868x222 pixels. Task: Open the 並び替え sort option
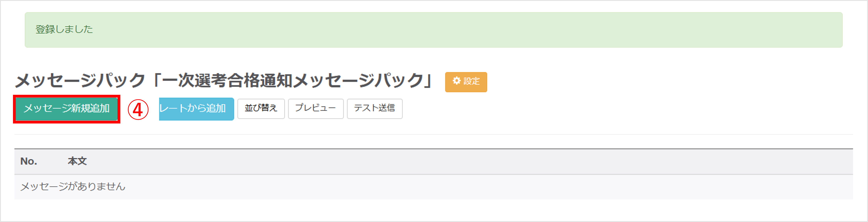261,109
